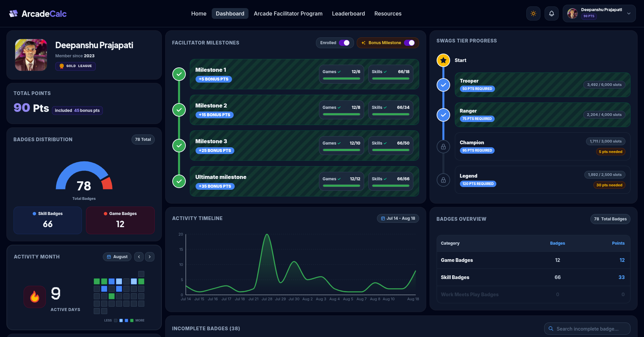Click the 5 pts needed label
This screenshot has width=644, height=337.
(611, 152)
